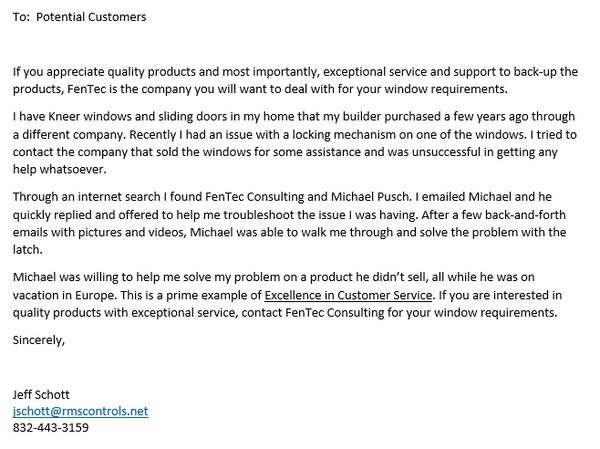Screen dimensions: 600x449
Task: Click the "To: Potential Customers" heading line
Action: point(79,17)
